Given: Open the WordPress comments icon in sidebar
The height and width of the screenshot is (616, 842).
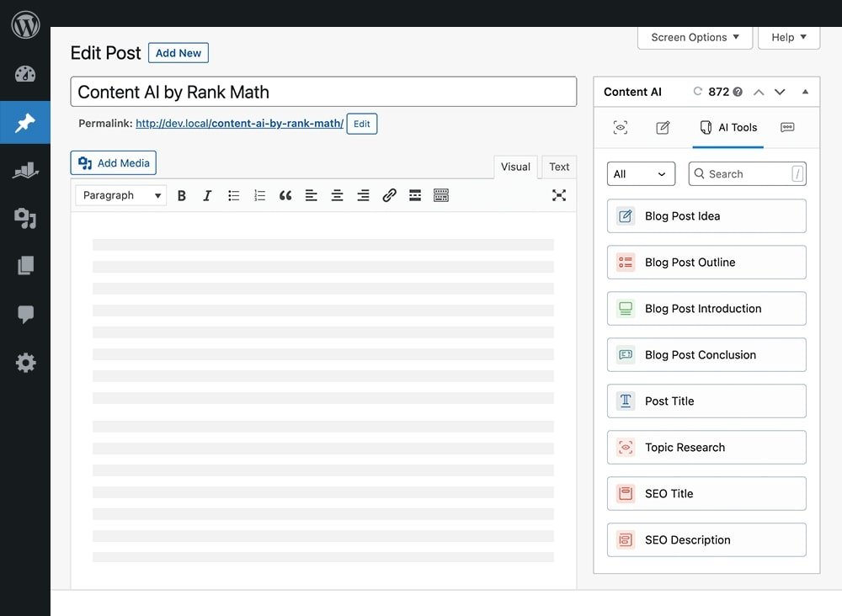Looking at the screenshot, I should (x=25, y=315).
